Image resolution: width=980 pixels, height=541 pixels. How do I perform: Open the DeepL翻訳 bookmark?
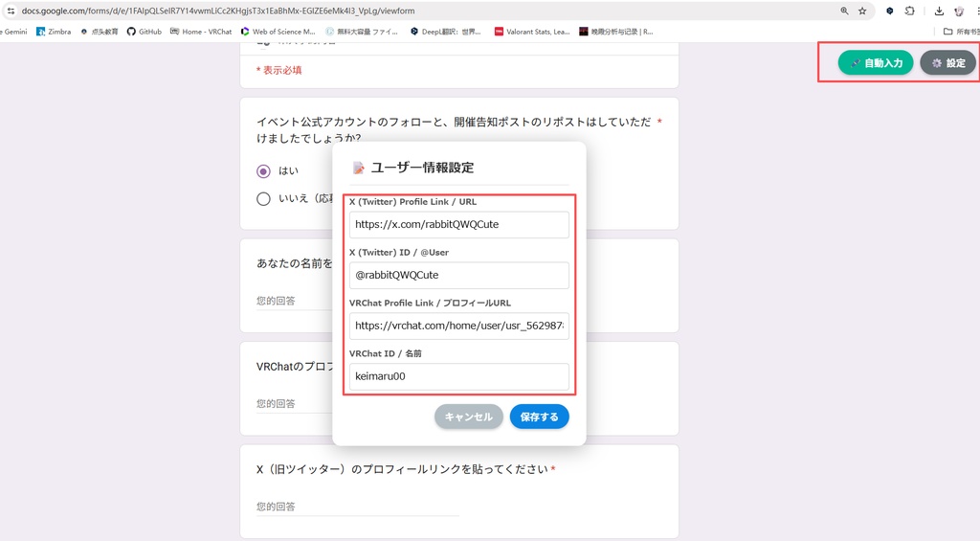click(x=446, y=32)
